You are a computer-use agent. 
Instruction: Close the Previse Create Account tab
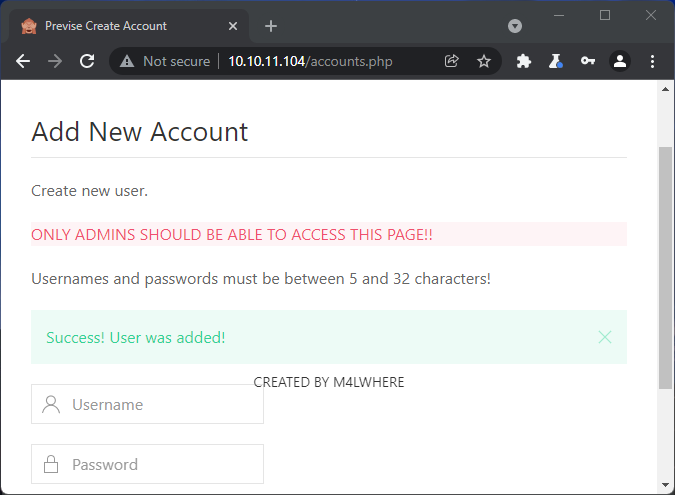coord(234,26)
